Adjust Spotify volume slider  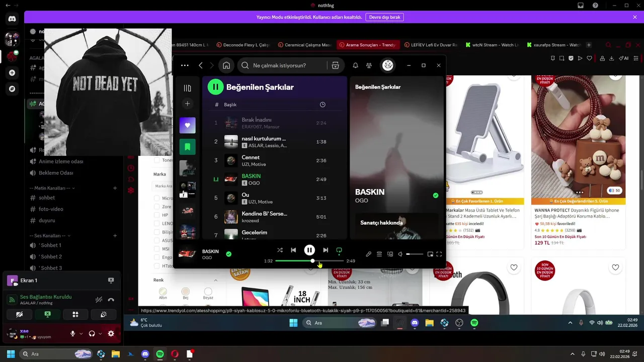pyautogui.click(x=415, y=254)
